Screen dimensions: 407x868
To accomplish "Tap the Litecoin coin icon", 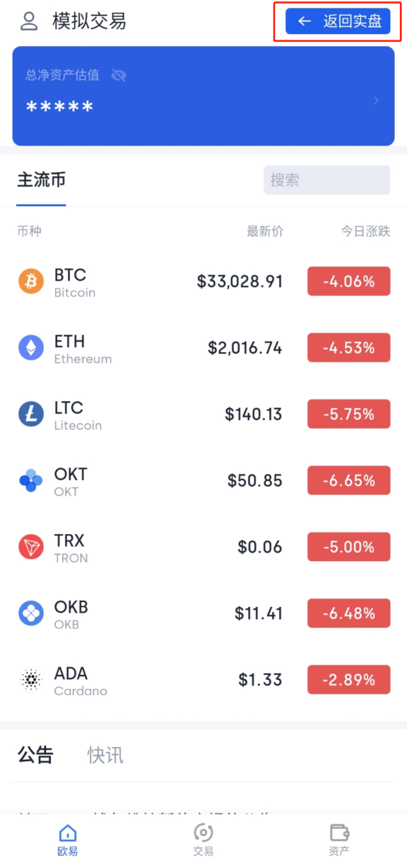I will coord(31,415).
